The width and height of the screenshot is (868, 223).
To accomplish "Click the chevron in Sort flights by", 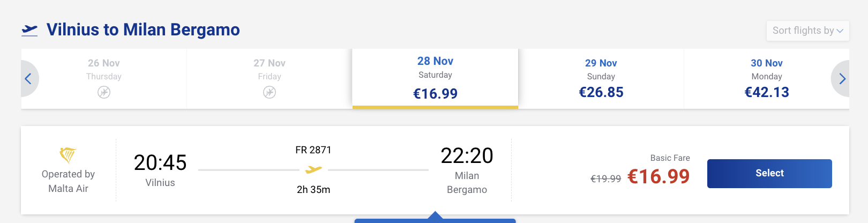I will (840, 31).
